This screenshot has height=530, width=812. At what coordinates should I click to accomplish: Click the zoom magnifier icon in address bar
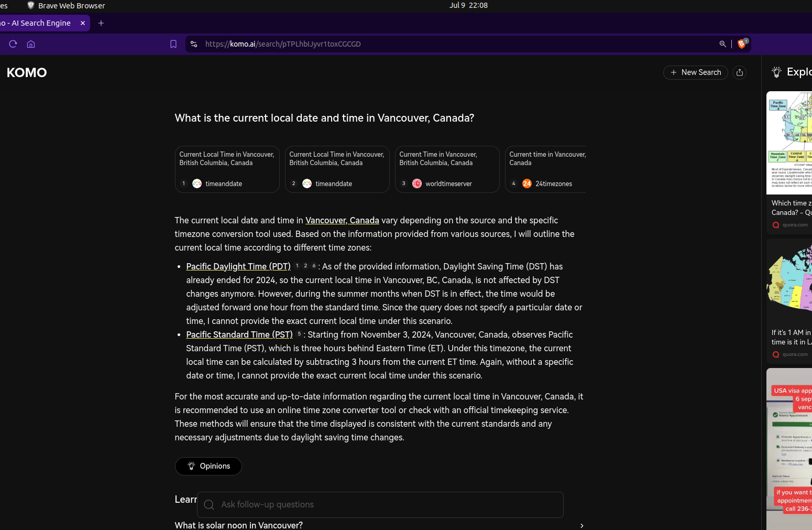[x=723, y=44]
